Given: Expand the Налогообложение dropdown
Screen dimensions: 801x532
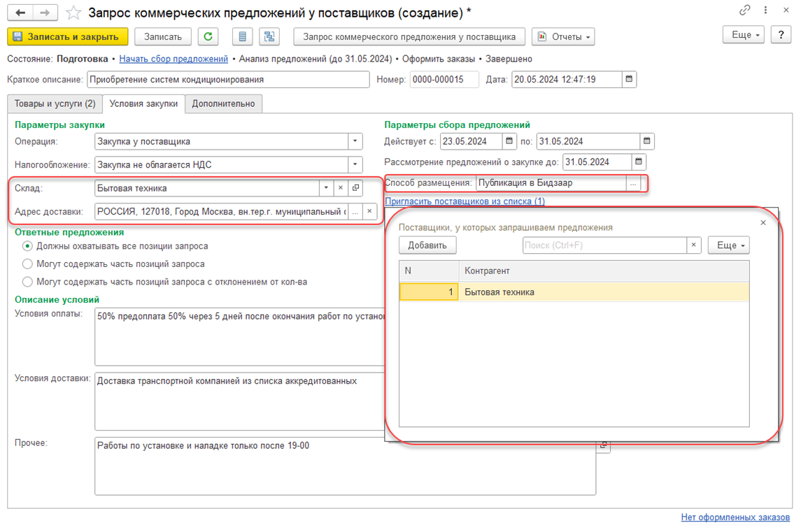Looking at the screenshot, I should coord(355,165).
